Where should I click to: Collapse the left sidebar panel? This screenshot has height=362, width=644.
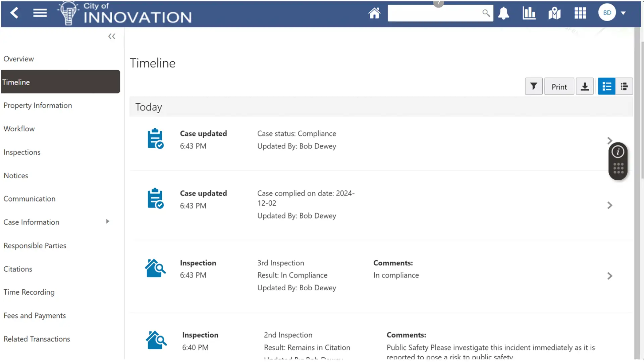[x=112, y=36]
